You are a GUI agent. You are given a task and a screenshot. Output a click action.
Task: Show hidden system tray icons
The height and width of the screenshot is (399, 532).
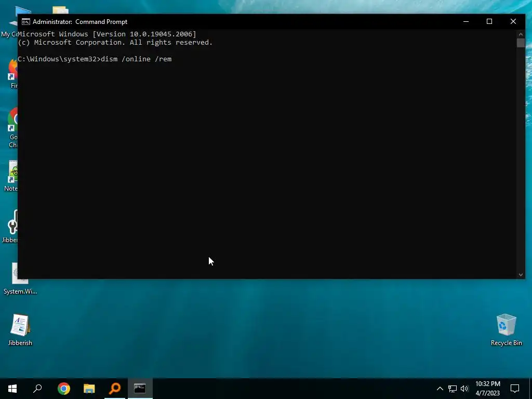pyautogui.click(x=440, y=389)
